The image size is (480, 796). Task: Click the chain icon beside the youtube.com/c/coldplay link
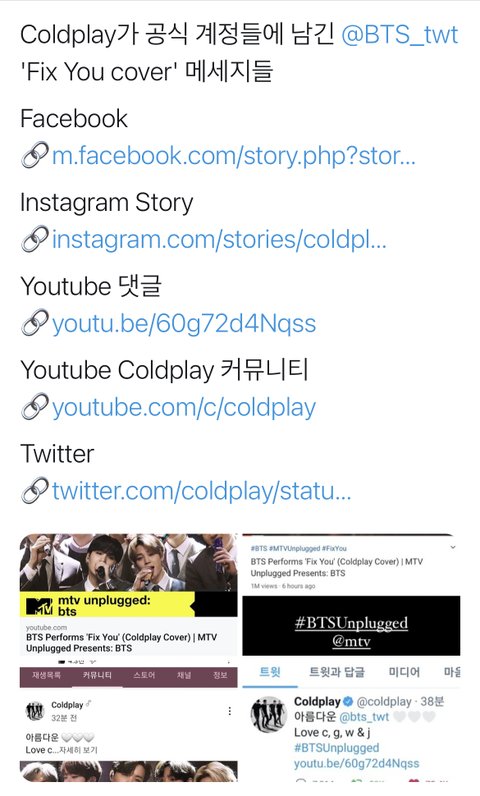pos(35,406)
